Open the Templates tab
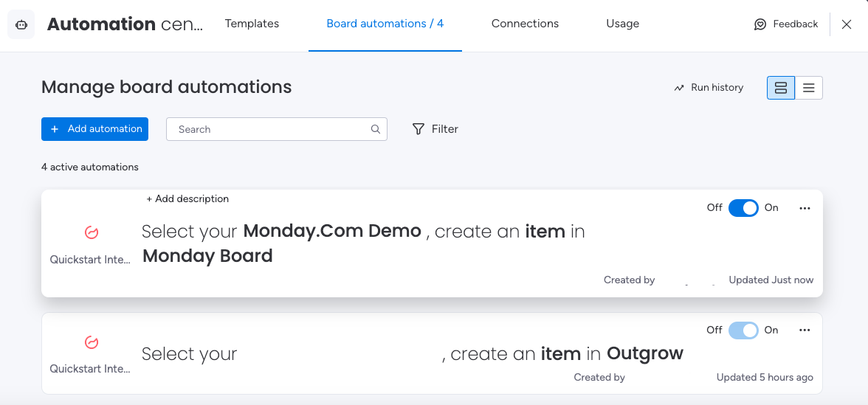 (252, 24)
